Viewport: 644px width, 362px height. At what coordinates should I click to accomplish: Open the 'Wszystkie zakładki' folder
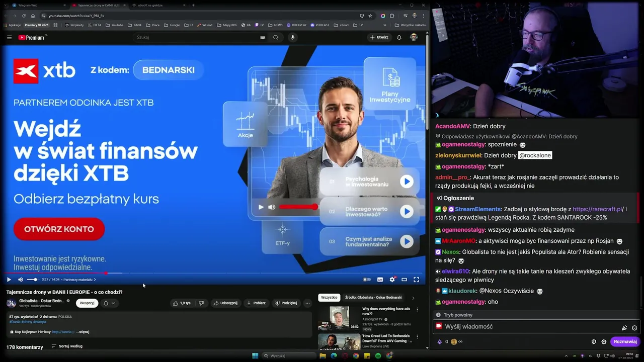pyautogui.click(x=410, y=25)
